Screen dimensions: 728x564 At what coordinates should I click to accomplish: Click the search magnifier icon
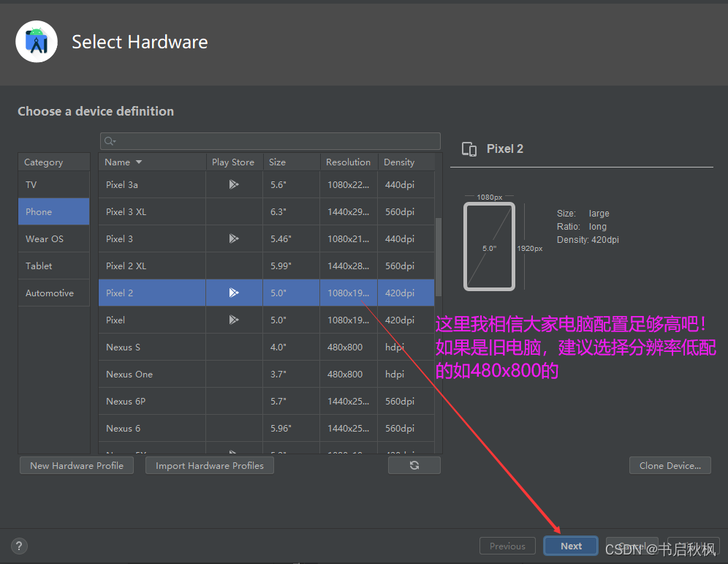pos(110,141)
